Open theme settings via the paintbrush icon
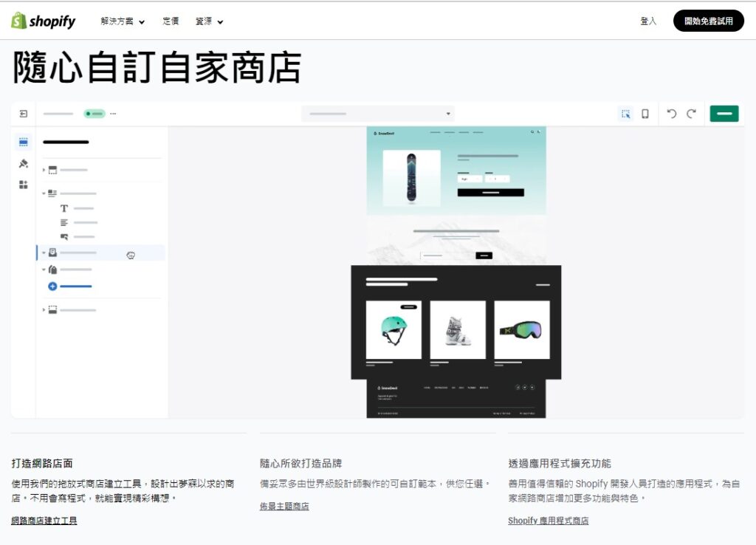This screenshot has width=756, height=545. [24, 163]
